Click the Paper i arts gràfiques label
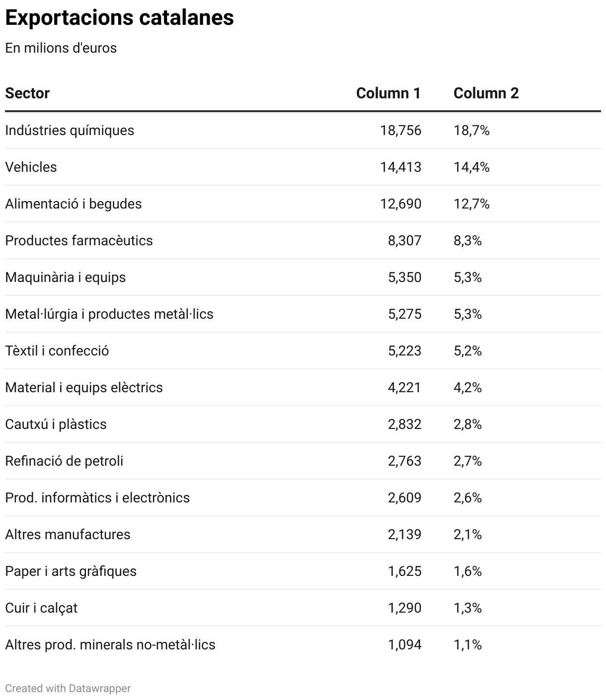The image size is (606, 700). pyautogui.click(x=71, y=571)
